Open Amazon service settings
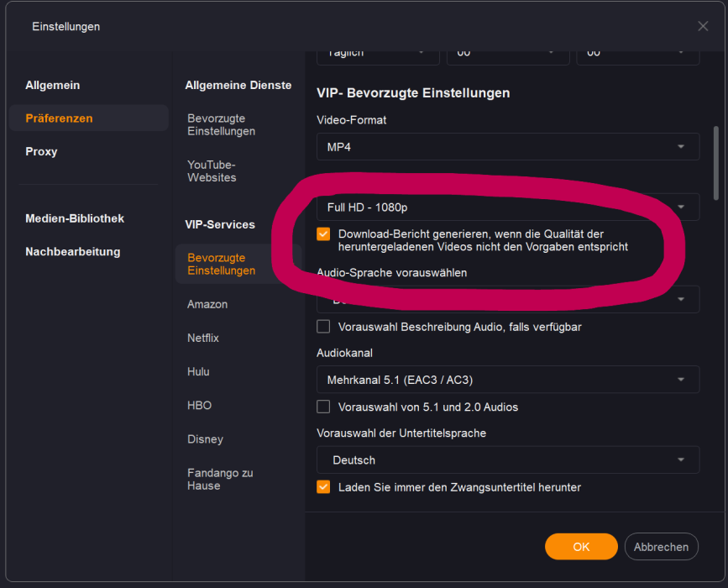Screen dimensions: 728x588 tap(207, 305)
